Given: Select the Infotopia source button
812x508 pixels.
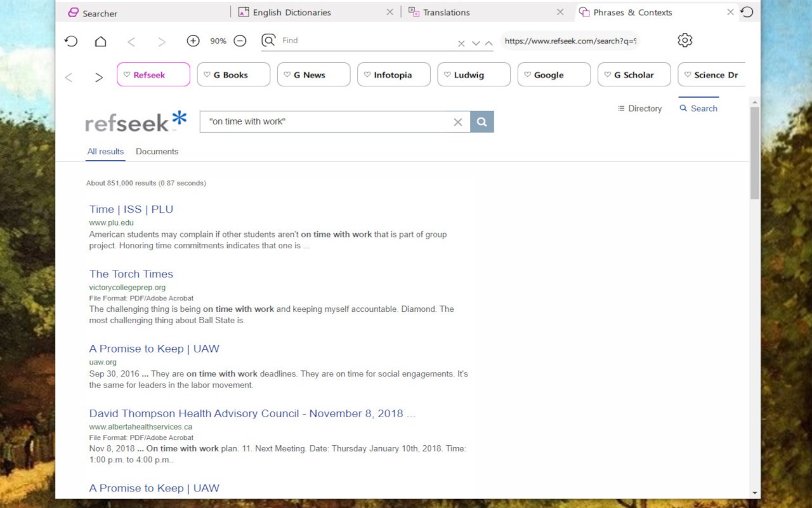Looking at the screenshot, I should [x=394, y=74].
